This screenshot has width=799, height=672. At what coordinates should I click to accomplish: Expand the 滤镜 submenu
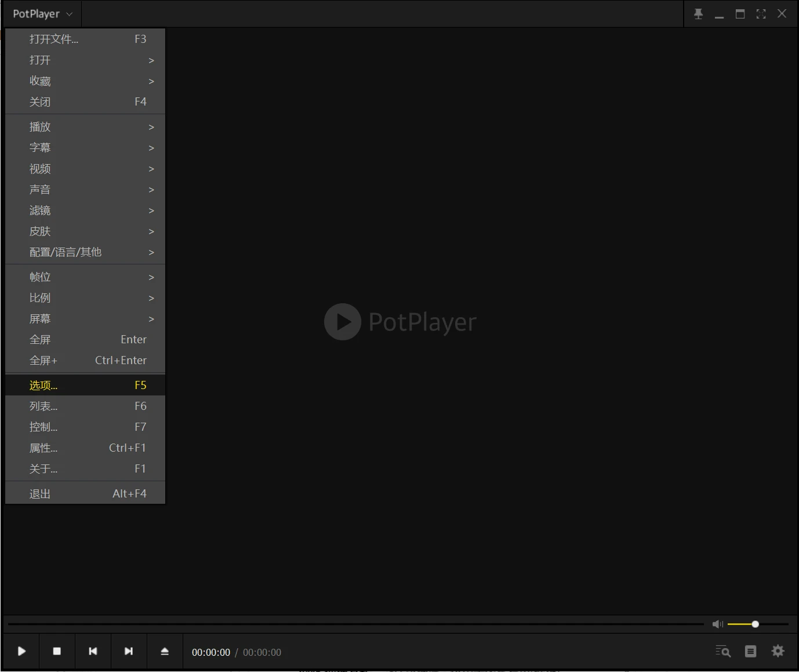click(x=85, y=210)
